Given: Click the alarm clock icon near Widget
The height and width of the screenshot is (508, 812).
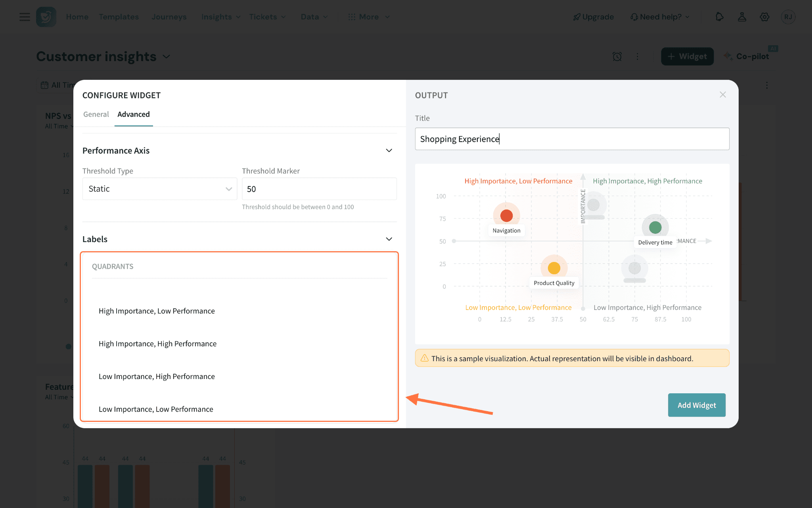Looking at the screenshot, I should (x=617, y=56).
